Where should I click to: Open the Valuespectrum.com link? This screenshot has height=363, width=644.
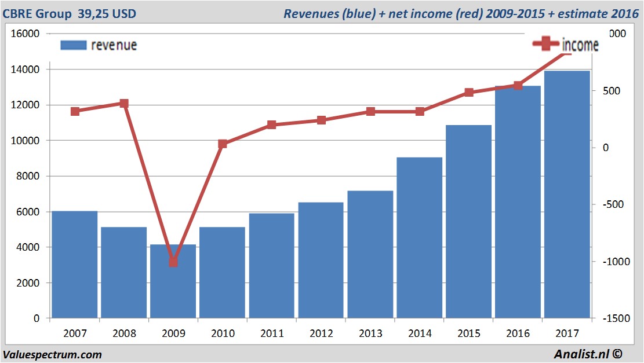[x=52, y=355]
